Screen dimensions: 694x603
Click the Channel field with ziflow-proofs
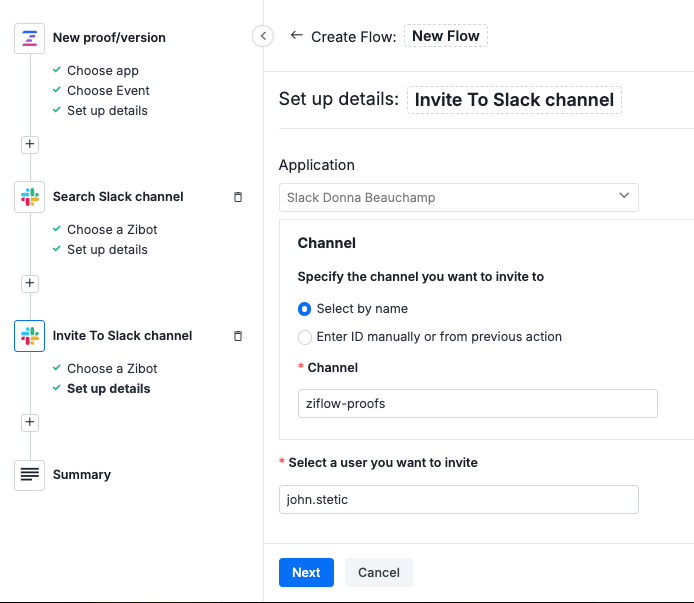tap(478, 403)
